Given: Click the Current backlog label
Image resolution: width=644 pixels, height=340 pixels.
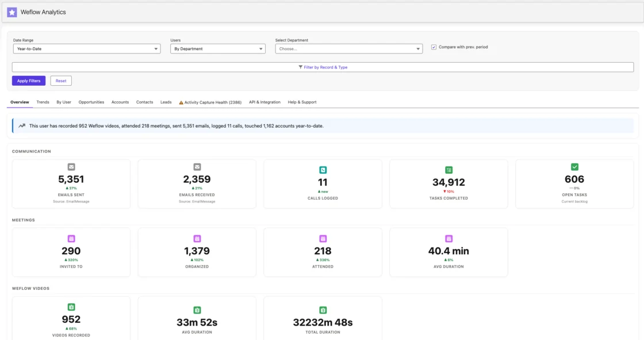Looking at the screenshot, I should tap(574, 201).
